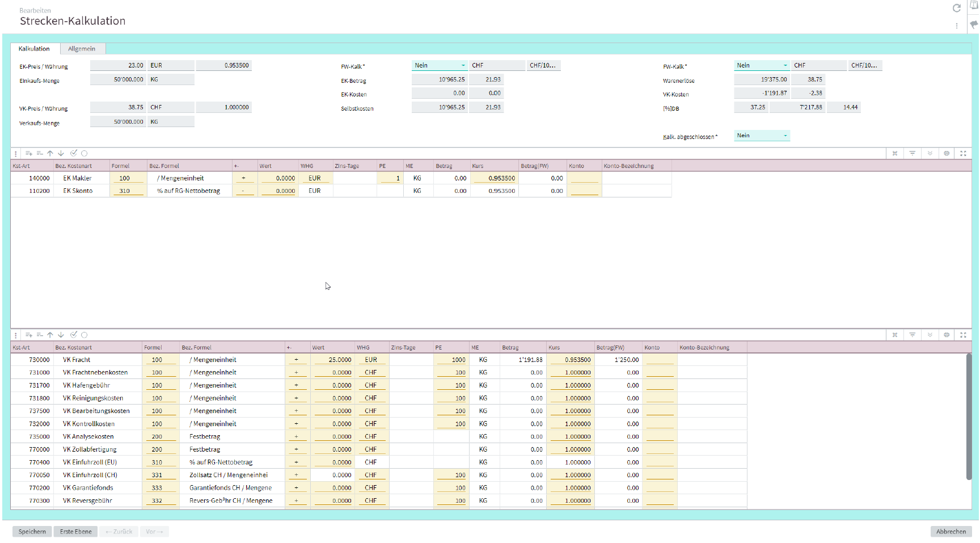980x543 pixels.
Task: Add a row in the upper cost table
Action: tap(28, 153)
